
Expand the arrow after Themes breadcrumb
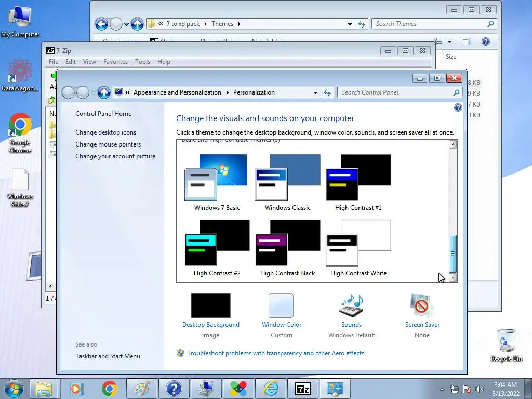coord(240,24)
